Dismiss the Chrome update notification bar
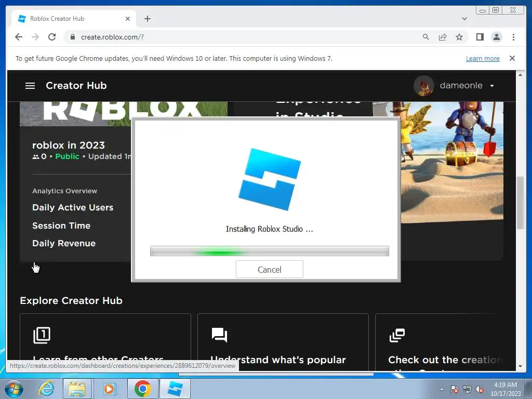The height and width of the screenshot is (399, 532). click(512, 58)
